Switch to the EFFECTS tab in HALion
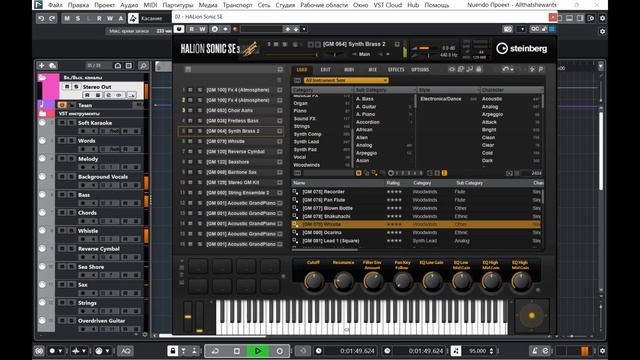Screen dimensions: 640x360 pos(396,70)
